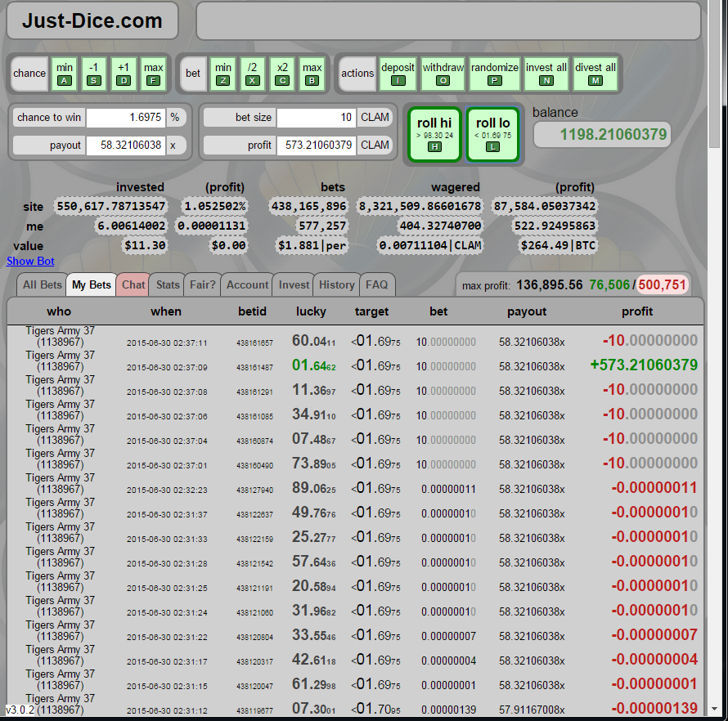Click the actions label button
Image resolution: width=728 pixels, height=721 pixels.
pos(357,74)
